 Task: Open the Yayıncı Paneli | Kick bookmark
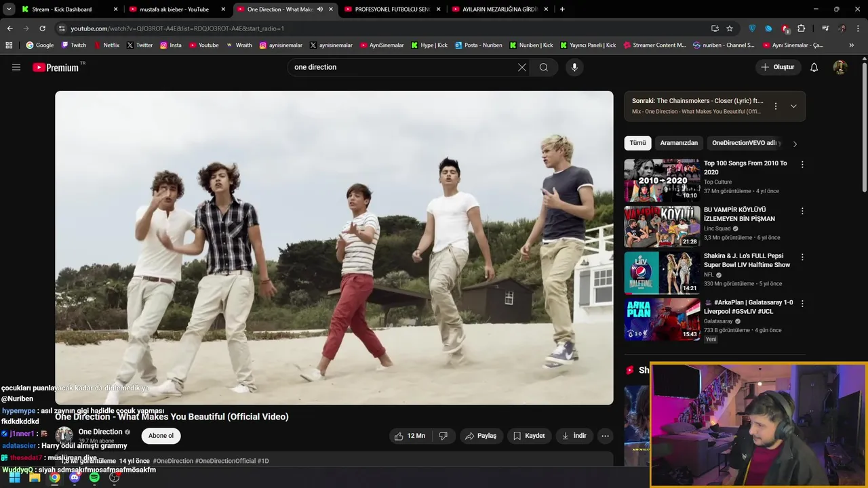pyautogui.click(x=588, y=45)
